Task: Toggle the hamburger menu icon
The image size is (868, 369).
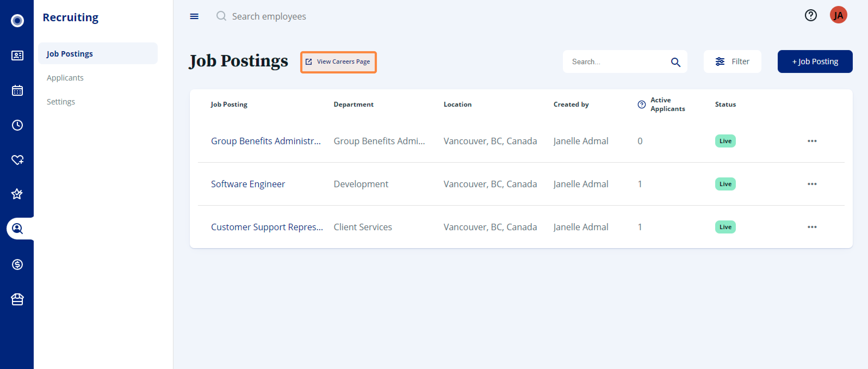Action: (194, 16)
